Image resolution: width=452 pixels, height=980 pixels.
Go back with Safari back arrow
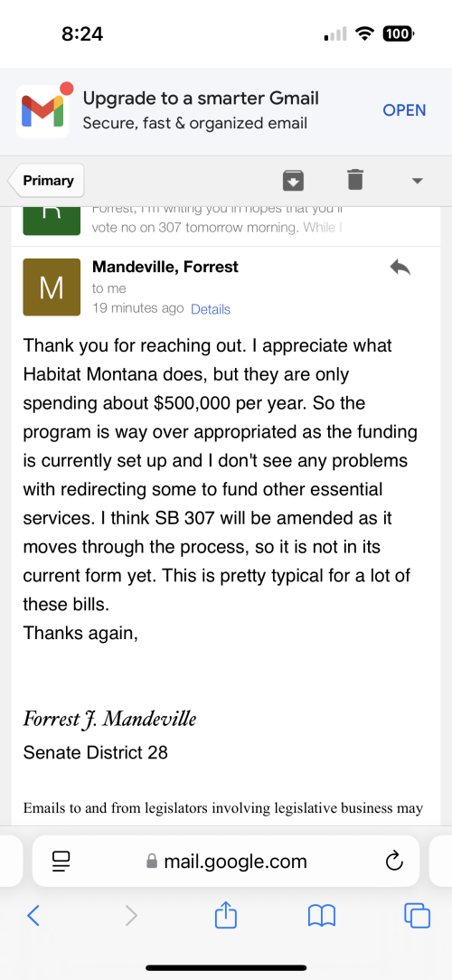(x=33, y=916)
